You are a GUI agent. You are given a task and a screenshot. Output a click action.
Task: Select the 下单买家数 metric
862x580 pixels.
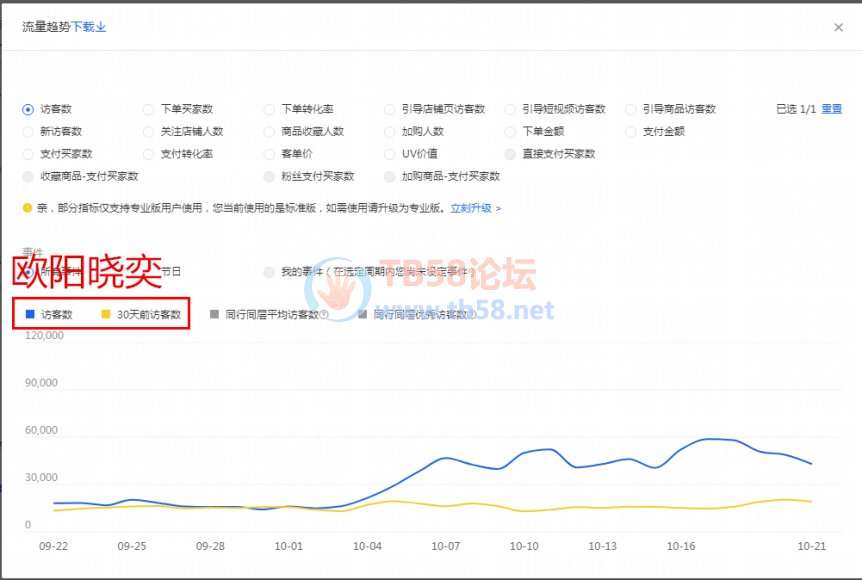[x=148, y=109]
